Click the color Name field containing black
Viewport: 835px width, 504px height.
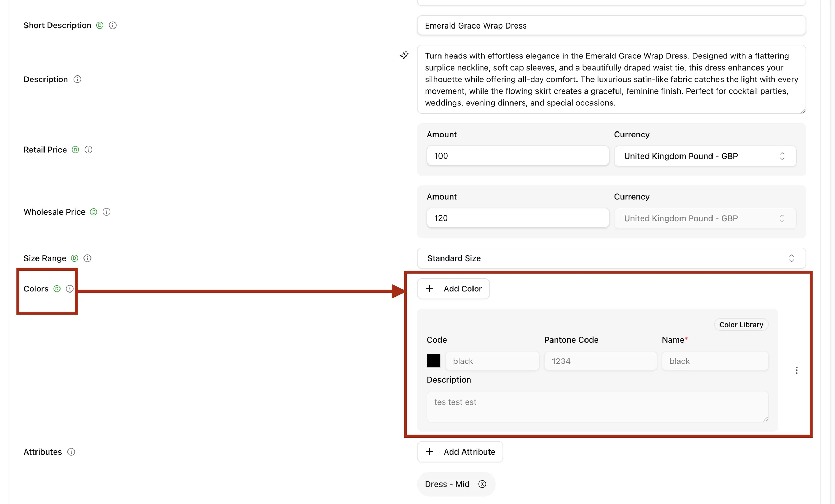point(715,361)
